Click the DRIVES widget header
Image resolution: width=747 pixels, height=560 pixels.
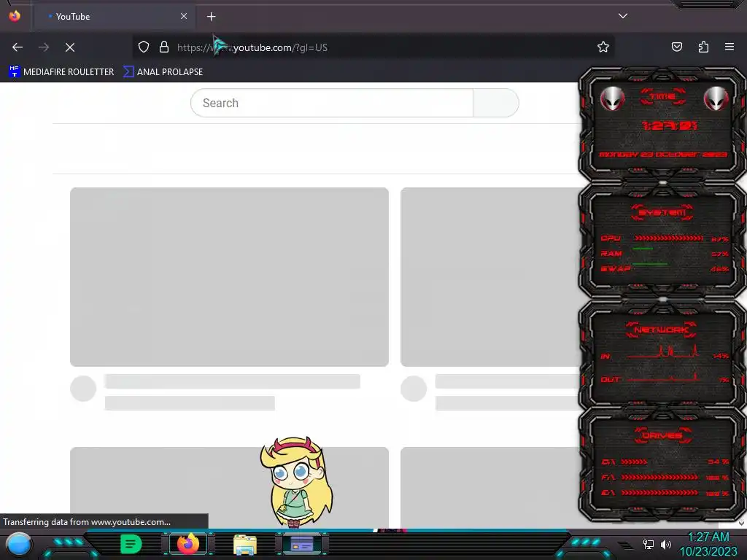coord(662,435)
